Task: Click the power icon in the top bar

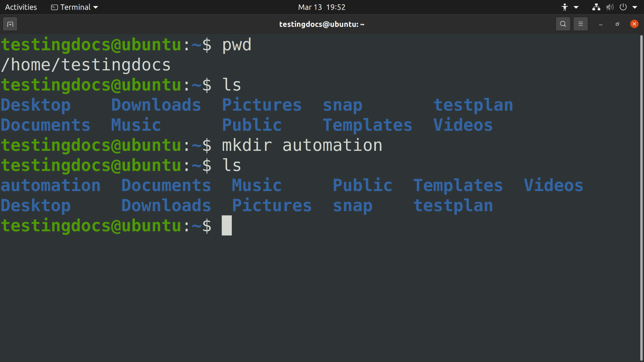Action: coord(623,7)
